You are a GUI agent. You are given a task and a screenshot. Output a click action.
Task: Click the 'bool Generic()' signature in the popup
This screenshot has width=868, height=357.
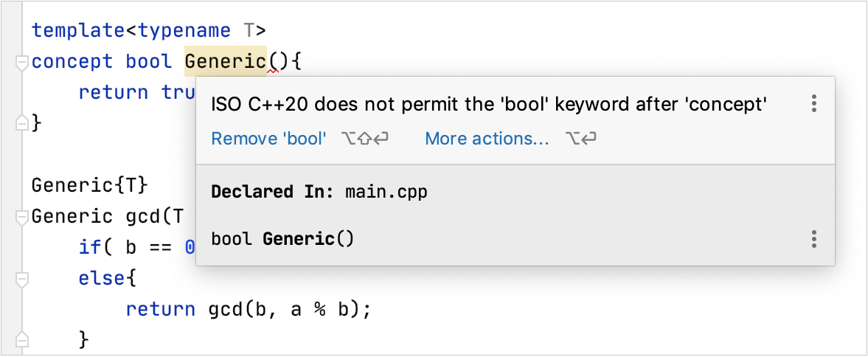tap(283, 239)
